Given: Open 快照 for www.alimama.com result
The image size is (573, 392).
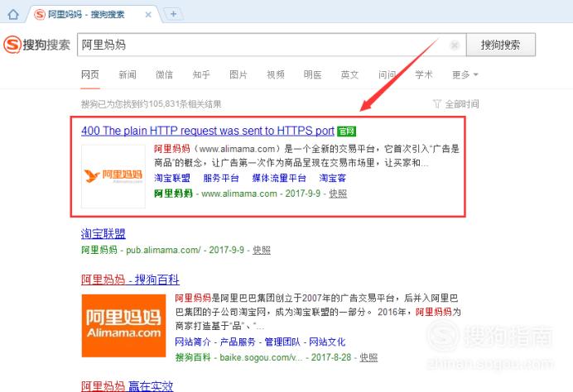Looking at the screenshot, I should point(338,194).
